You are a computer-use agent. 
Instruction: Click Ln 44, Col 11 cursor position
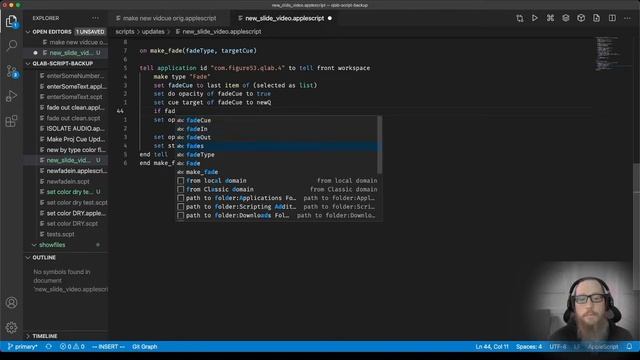coord(492,347)
